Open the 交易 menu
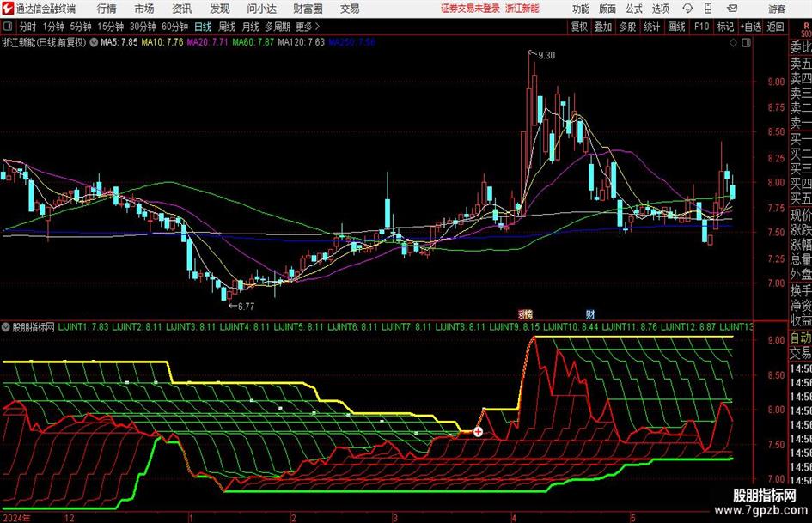The width and height of the screenshot is (812, 523). tap(350, 9)
